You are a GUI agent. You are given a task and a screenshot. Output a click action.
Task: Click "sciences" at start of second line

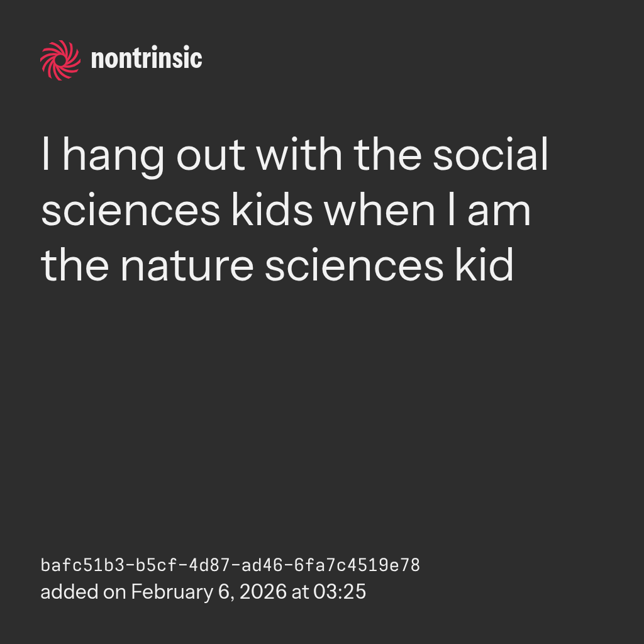(125, 211)
